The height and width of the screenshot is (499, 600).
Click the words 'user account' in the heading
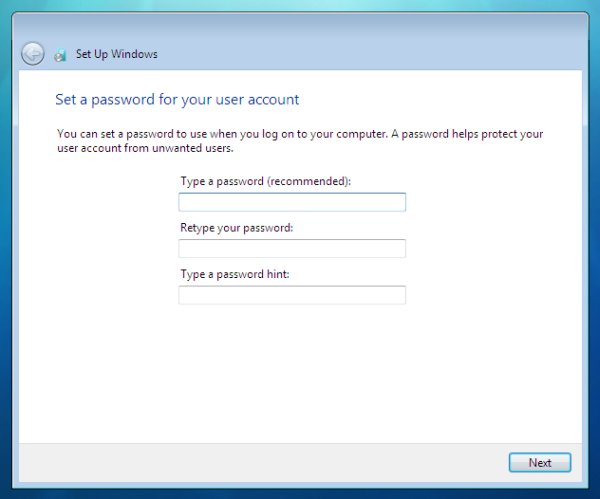click(x=257, y=99)
